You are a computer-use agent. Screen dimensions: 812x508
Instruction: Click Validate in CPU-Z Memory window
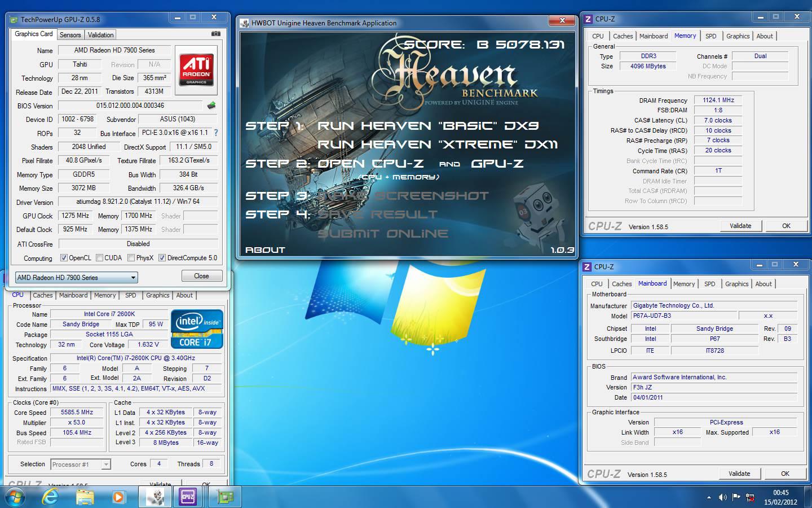pyautogui.click(x=740, y=226)
